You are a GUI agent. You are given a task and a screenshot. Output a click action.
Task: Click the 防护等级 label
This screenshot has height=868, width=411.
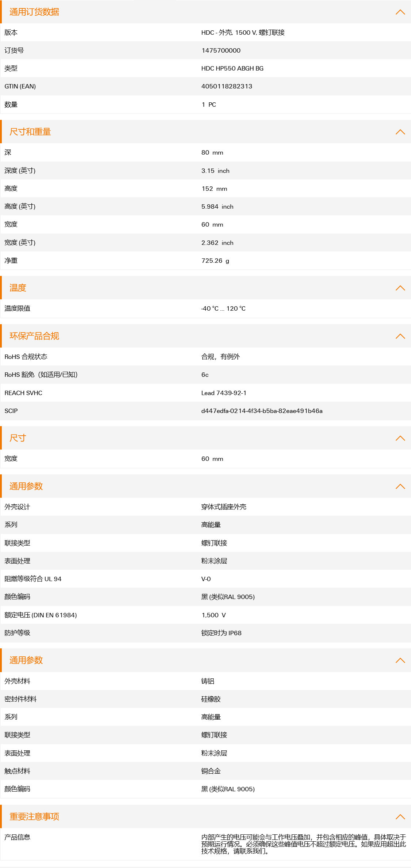coord(18,633)
